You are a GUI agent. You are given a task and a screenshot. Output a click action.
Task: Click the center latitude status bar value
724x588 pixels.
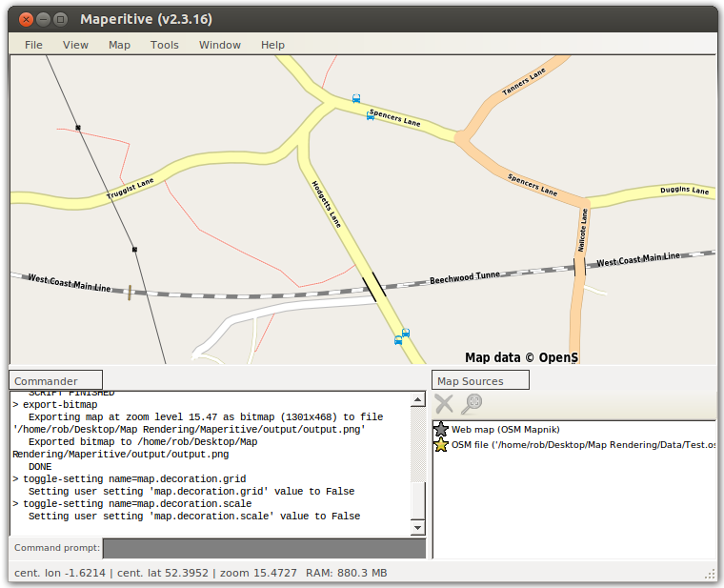(163, 573)
